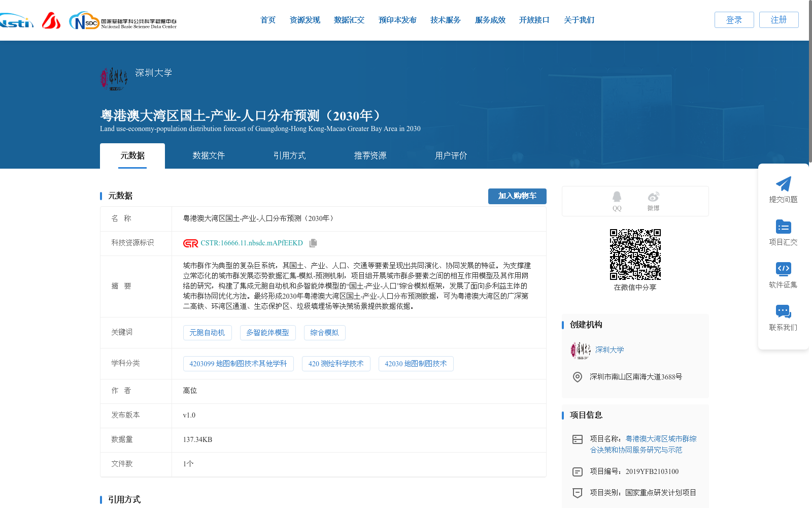Switch to the 数据文件 tab
Screen dimensions: 812x508
click(209, 155)
